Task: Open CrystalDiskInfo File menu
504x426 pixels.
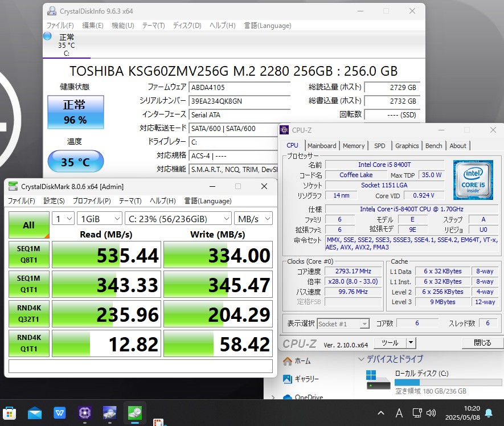Action: (60, 26)
